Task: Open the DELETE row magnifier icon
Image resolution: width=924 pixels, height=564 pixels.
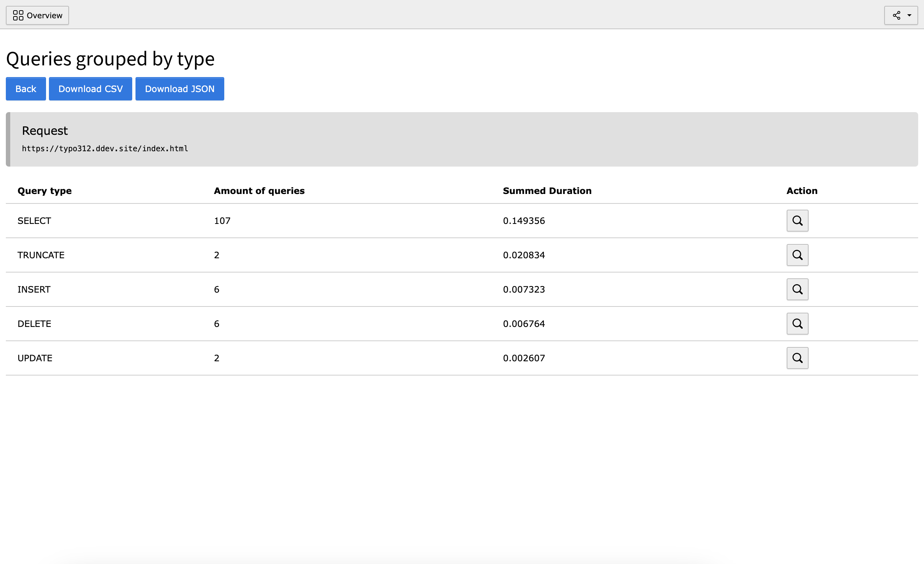Action: pyautogui.click(x=797, y=324)
